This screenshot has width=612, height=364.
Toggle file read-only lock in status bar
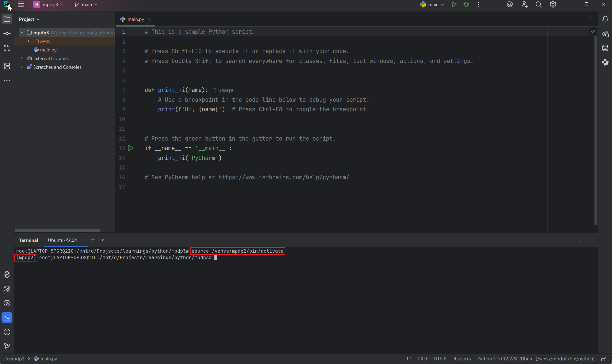pos(604,359)
